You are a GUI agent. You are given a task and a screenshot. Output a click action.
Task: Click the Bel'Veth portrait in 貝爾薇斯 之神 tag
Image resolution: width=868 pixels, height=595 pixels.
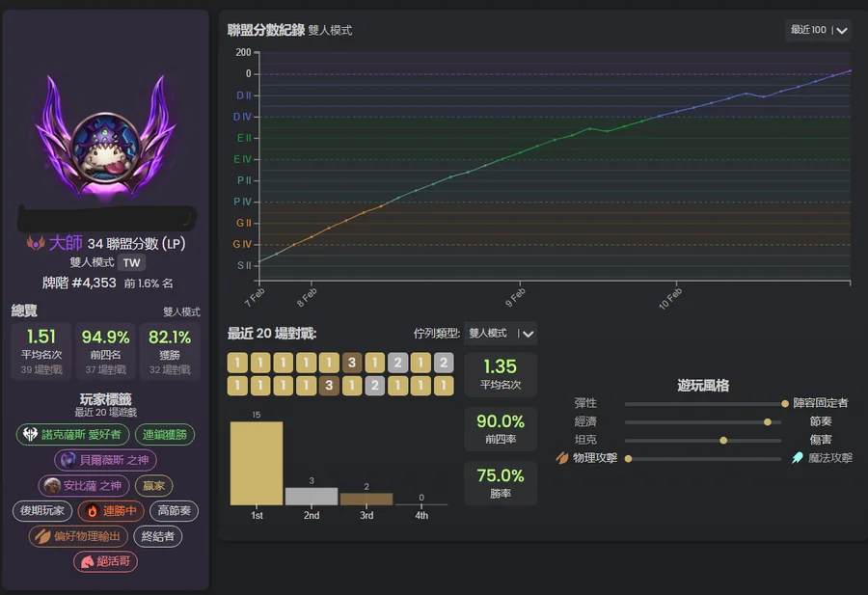(68, 460)
